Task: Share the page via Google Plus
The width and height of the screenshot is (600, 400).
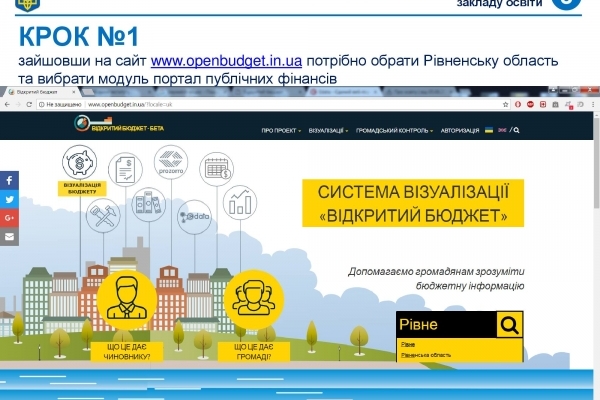Action: [x=9, y=218]
